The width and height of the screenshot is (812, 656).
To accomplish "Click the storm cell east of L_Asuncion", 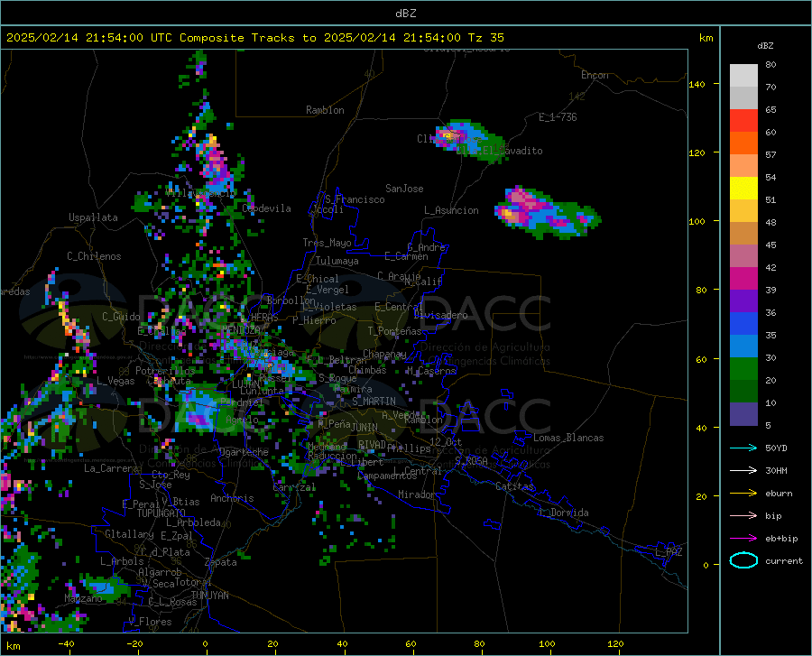I will [547, 213].
